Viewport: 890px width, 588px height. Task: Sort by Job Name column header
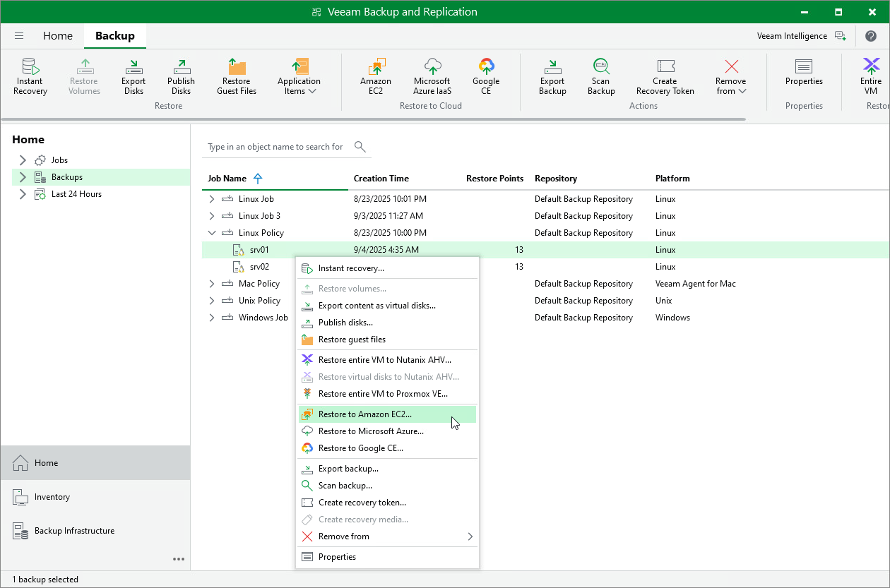(x=227, y=179)
